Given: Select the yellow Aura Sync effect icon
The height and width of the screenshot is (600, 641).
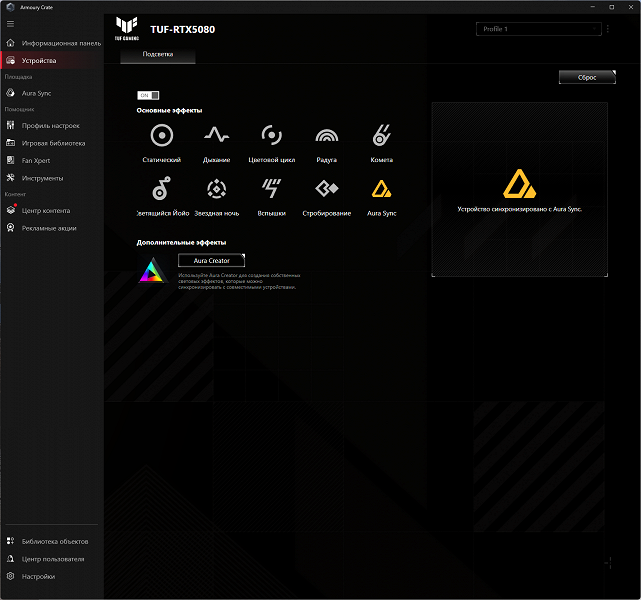Looking at the screenshot, I should point(381,189).
